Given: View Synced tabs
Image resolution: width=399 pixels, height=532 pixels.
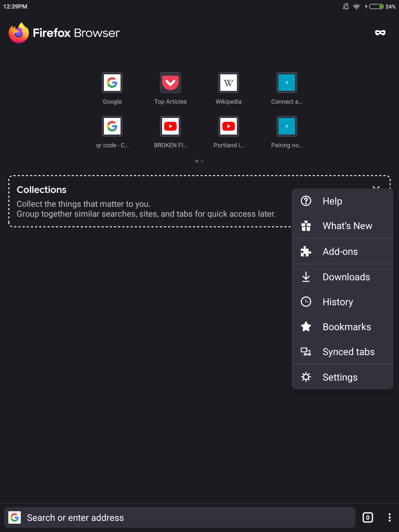Looking at the screenshot, I should 348,352.
